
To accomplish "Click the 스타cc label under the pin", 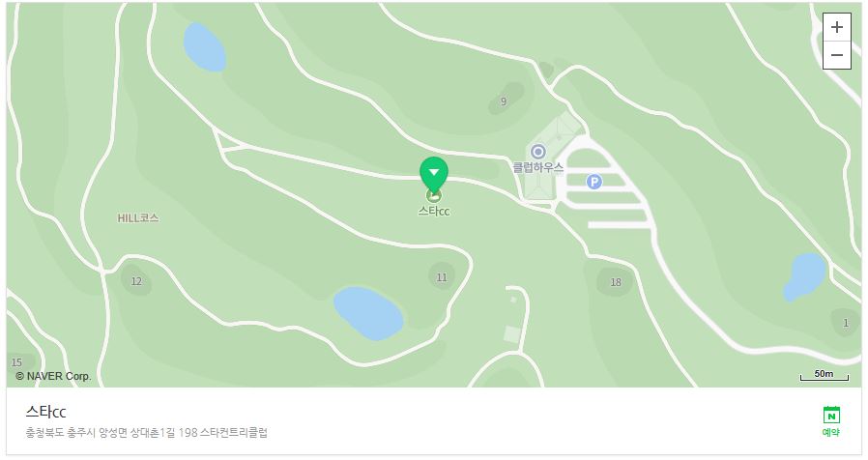I will coord(434,211).
